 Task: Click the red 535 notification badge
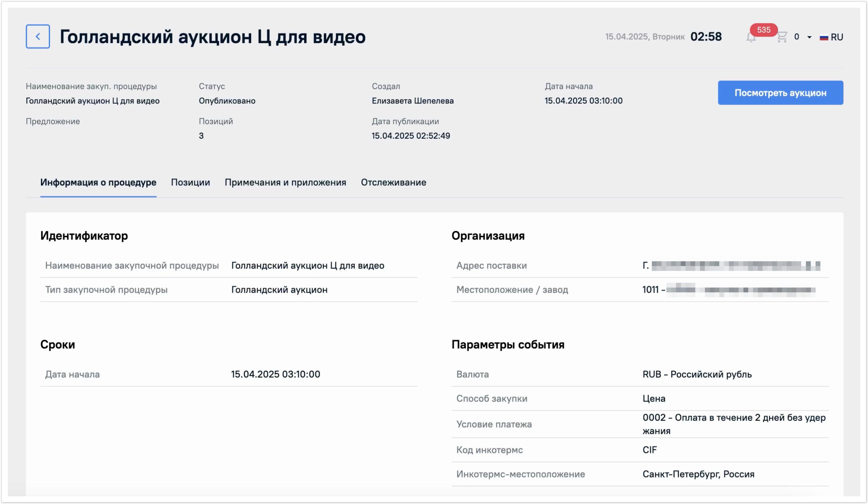[764, 30]
